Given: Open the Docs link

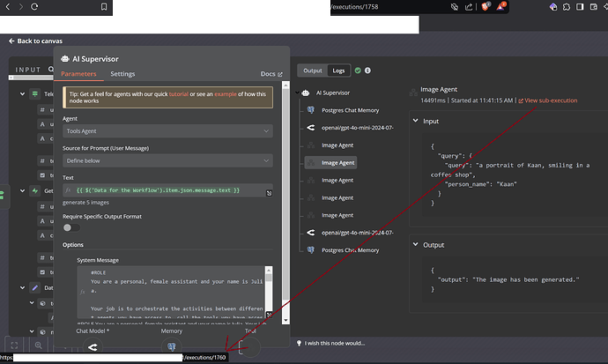Looking at the screenshot, I should tap(271, 74).
